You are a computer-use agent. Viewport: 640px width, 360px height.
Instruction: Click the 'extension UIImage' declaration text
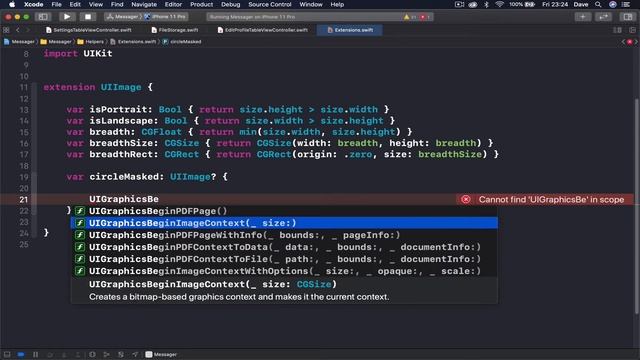pos(92,87)
